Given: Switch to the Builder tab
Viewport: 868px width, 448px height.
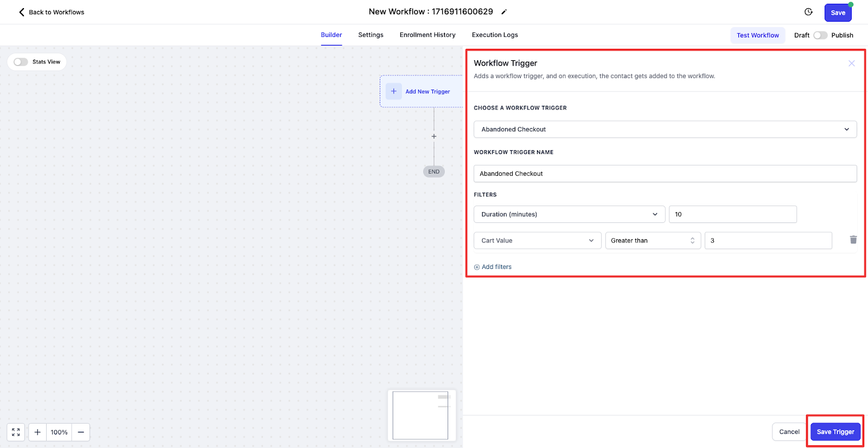Looking at the screenshot, I should click(x=331, y=35).
